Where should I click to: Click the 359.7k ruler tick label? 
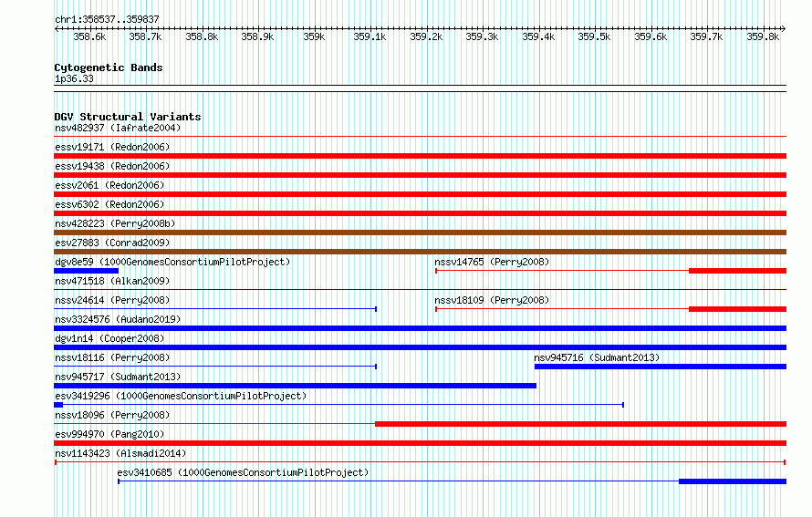click(x=706, y=36)
